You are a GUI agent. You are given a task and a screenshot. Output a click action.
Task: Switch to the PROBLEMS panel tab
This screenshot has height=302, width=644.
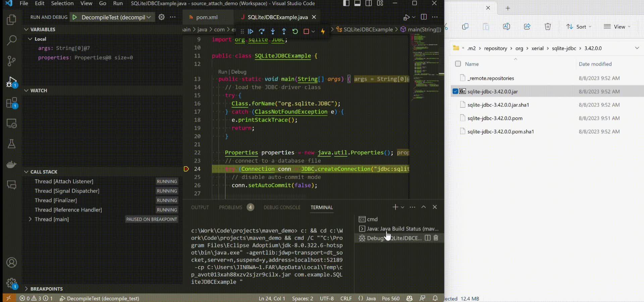point(230,207)
